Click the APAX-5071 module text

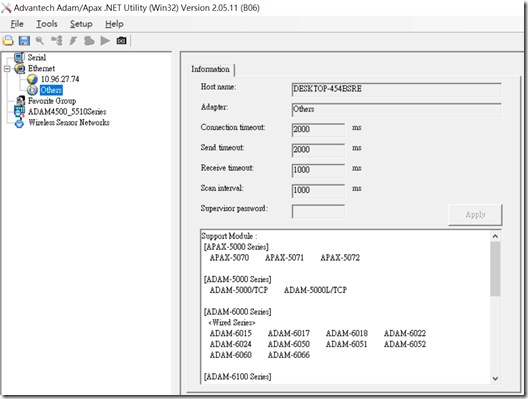point(284,258)
